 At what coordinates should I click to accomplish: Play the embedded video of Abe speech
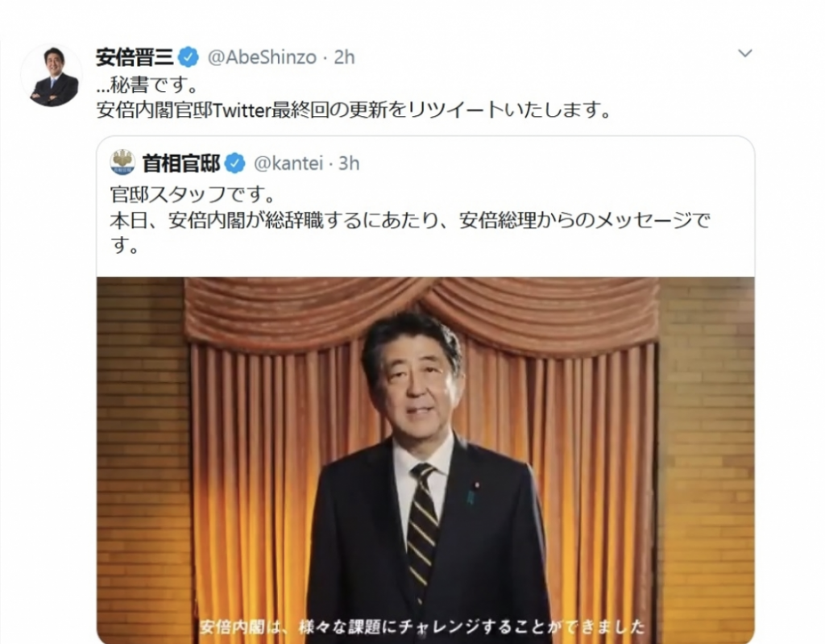(425, 460)
